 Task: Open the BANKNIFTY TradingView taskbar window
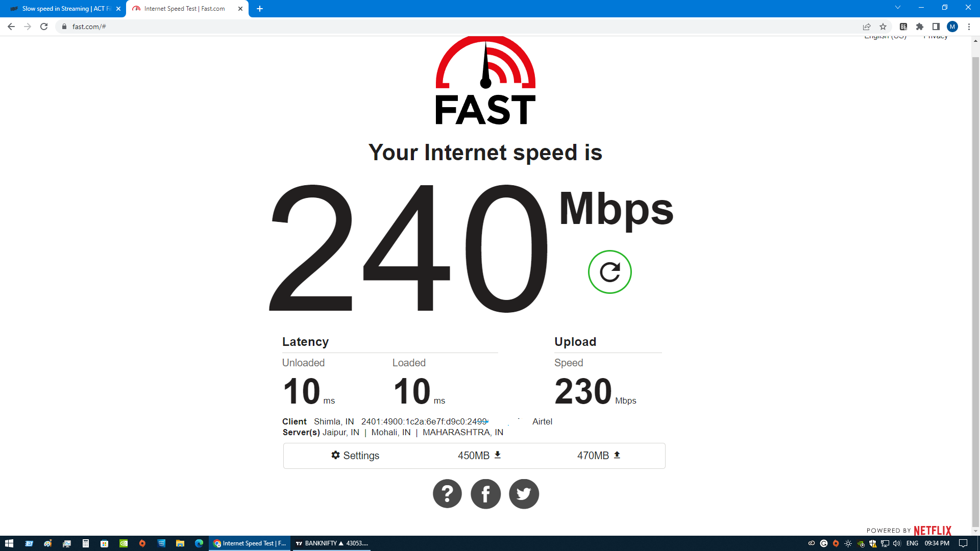tap(332, 543)
